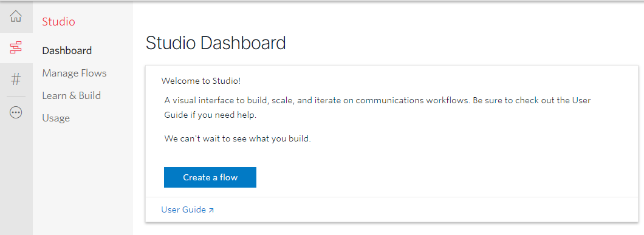
Task: Click the divider line above ellipsis icon
Action: pyautogui.click(x=16, y=97)
